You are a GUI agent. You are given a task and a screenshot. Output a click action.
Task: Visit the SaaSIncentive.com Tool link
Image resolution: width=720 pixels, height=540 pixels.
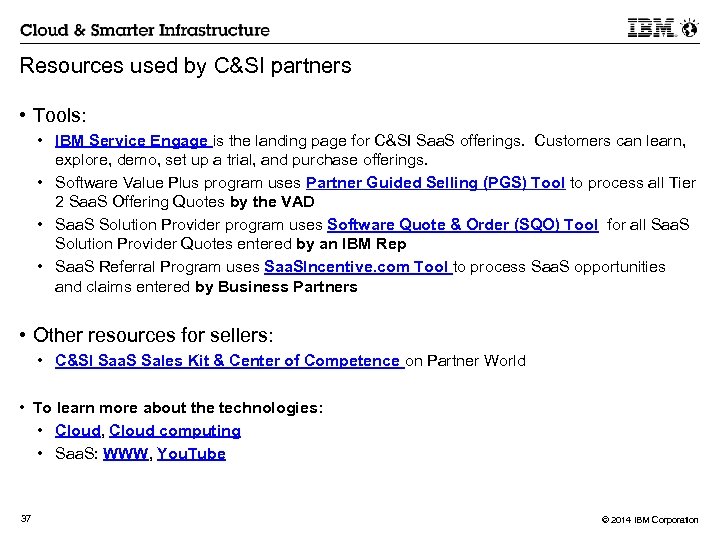pos(357,266)
